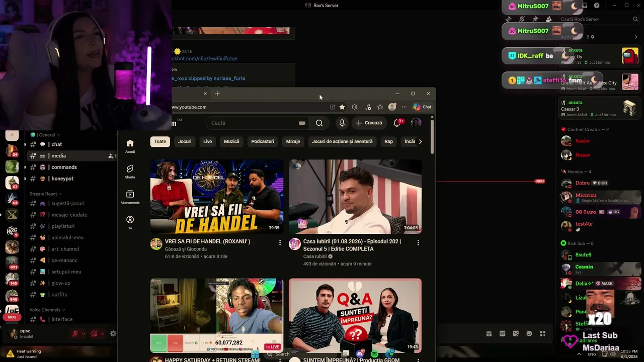Open the Copilot Chat button in Edge

coord(422,107)
